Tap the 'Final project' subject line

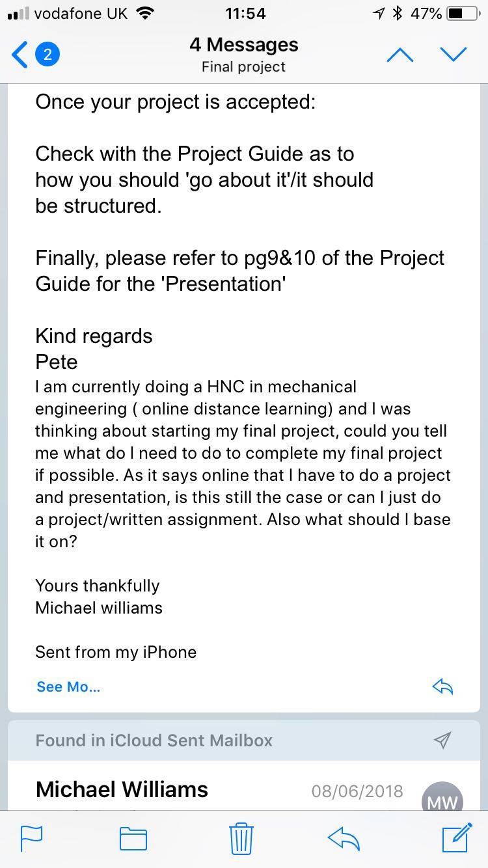click(244, 67)
